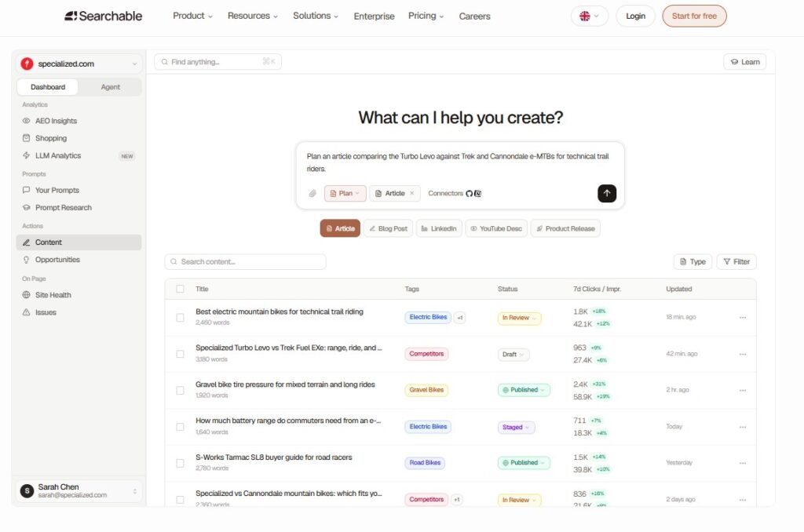Viewport: 804px width, 532px height.
Task: Open the language flag selector
Action: click(x=589, y=16)
